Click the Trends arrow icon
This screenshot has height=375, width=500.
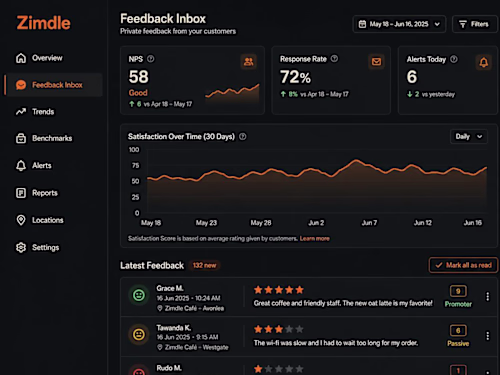pos(21,112)
